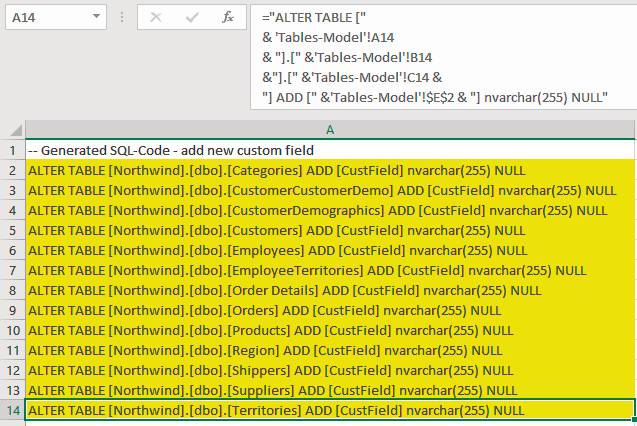Select row 13 header
Image resolution: width=637 pixels, height=426 pixels.
(x=13, y=390)
